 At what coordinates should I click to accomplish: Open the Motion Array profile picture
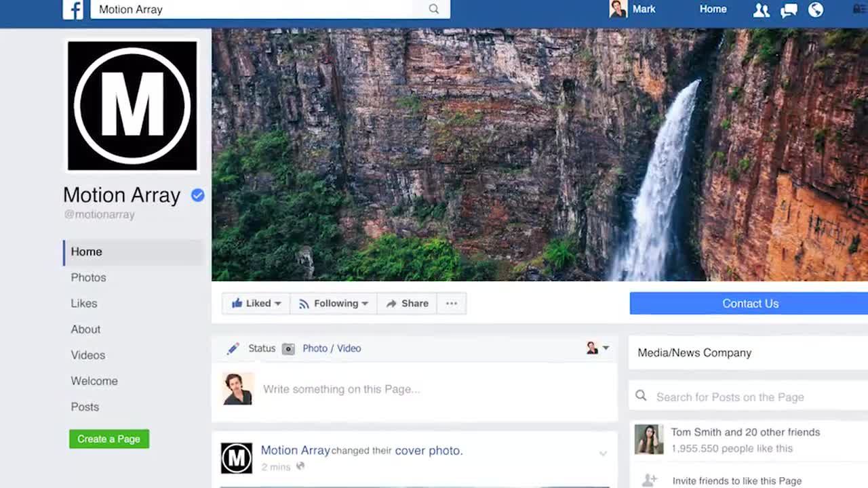click(132, 106)
